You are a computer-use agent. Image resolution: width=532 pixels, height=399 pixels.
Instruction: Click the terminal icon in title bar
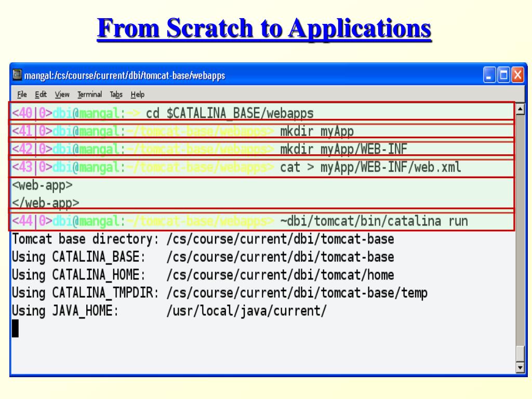(x=17, y=75)
